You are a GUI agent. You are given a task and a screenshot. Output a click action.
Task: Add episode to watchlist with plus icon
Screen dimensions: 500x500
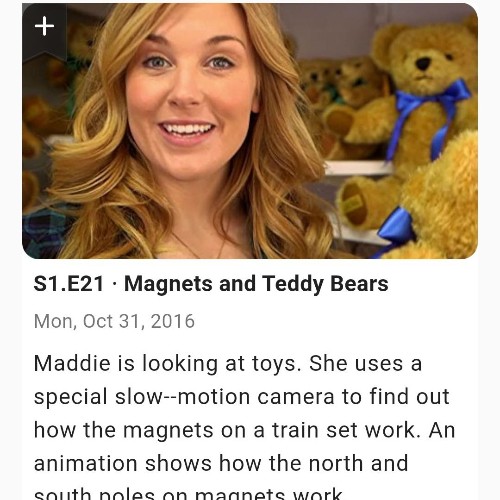click(44, 26)
